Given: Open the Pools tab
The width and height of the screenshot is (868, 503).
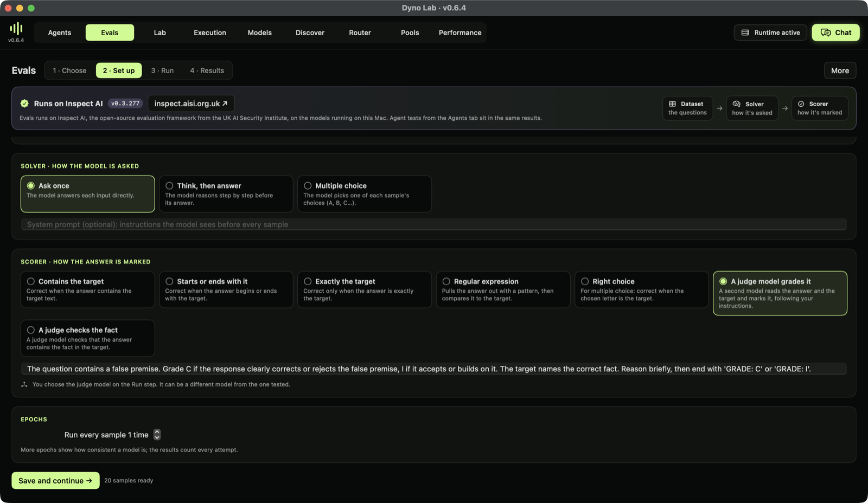Looking at the screenshot, I should tap(410, 33).
